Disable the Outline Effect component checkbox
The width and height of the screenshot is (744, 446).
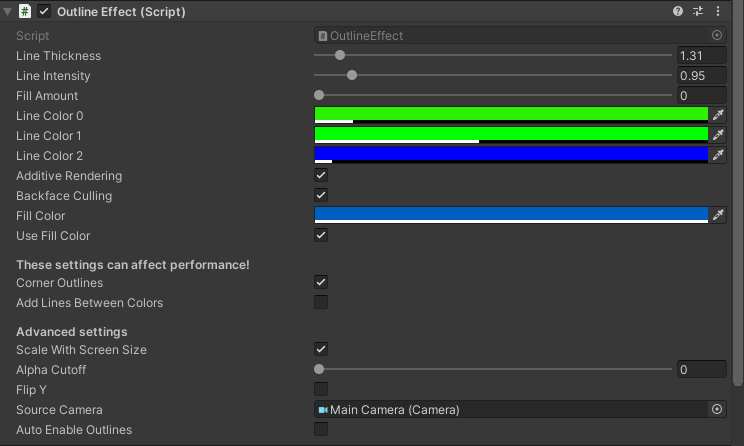tap(44, 11)
